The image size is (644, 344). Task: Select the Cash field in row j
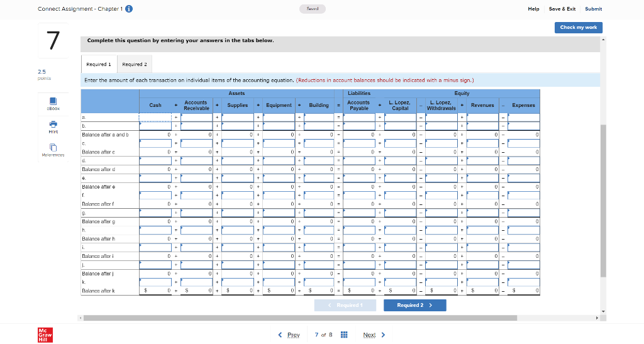coord(155,265)
